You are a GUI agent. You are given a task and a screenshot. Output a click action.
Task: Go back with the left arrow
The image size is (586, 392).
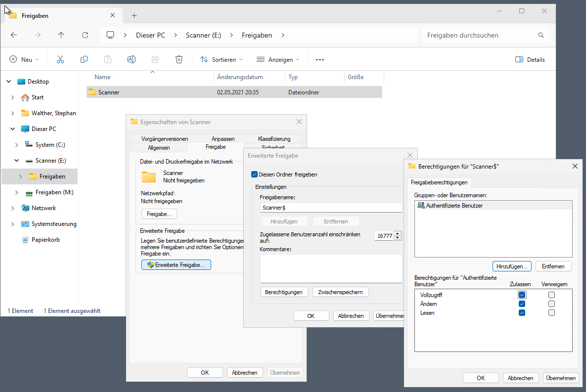pos(14,35)
